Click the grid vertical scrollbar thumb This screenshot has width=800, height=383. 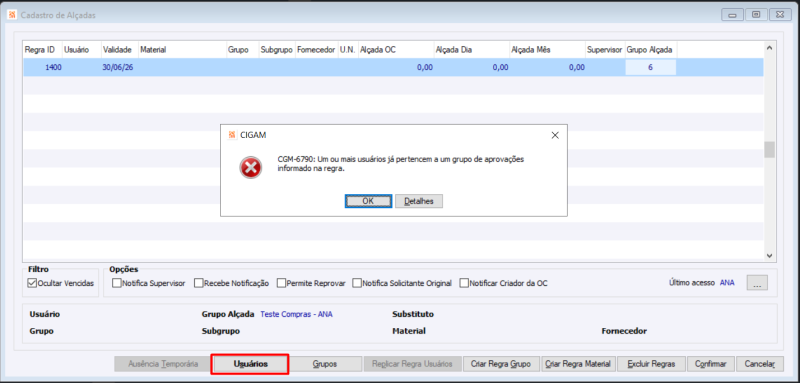[x=770, y=149]
